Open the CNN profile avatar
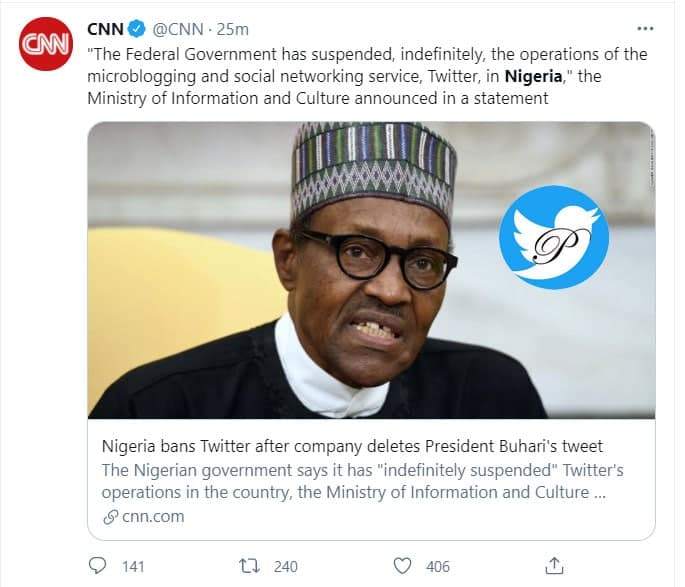The width and height of the screenshot is (685, 587). 45,45
